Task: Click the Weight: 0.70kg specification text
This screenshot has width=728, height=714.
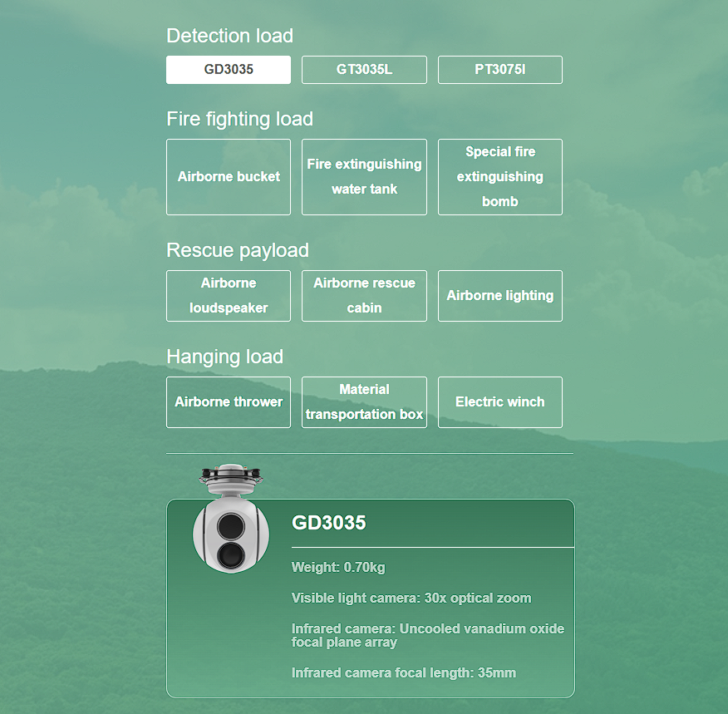Action: coord(338,568)
